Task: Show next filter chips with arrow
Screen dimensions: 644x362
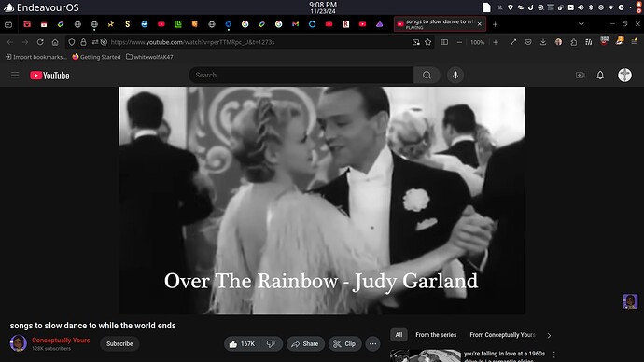Action: (549, 335)
